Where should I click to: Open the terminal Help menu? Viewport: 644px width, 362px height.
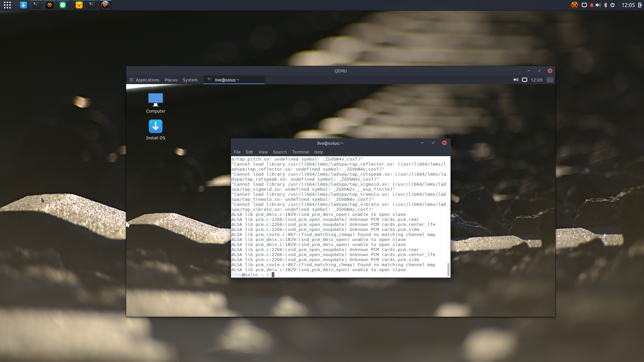[319, 152]
